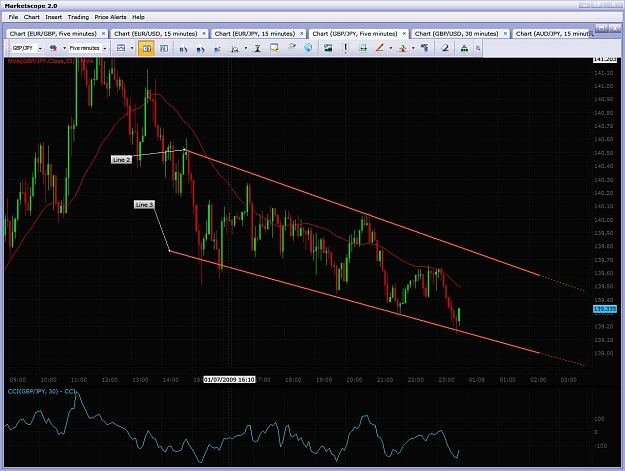This screenshot has width=625, height=471.
Task: Open the Five minutes timeframe dropdown
Action: click(x=105, y=48)
